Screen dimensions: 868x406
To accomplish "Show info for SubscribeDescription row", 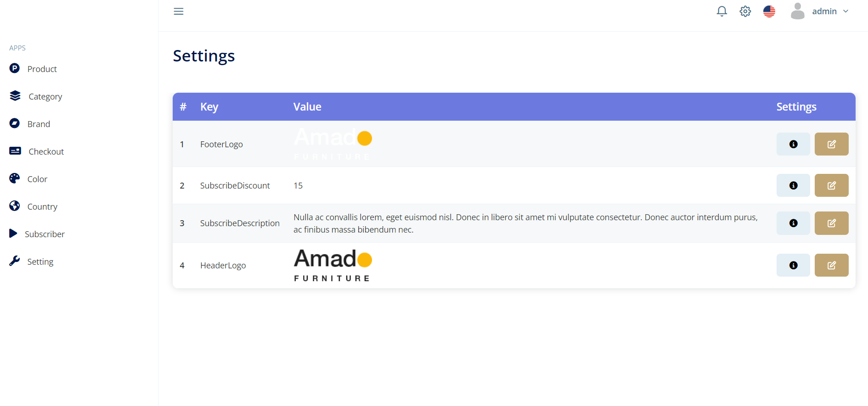I will 793,223.
